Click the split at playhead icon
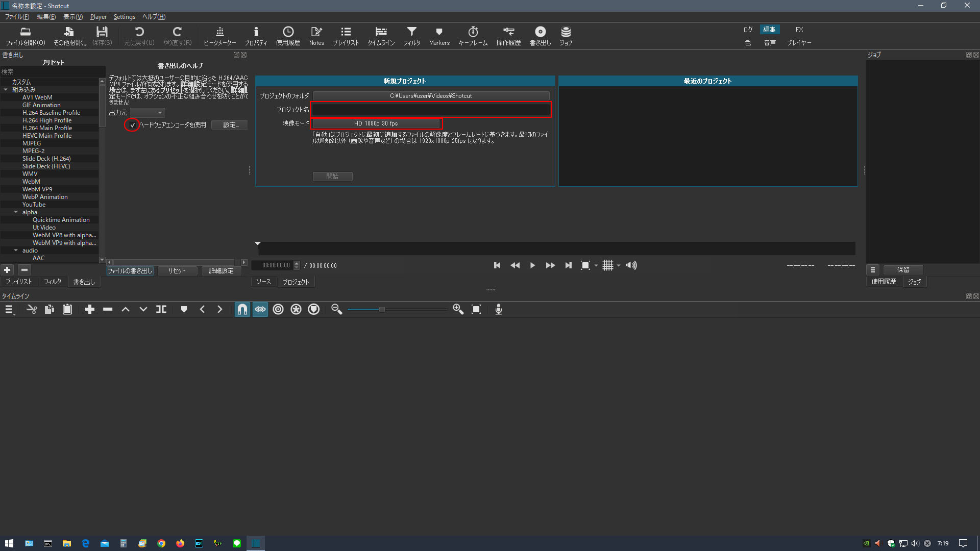This screenshot has width=980, height=551. (x=161, y=309)
